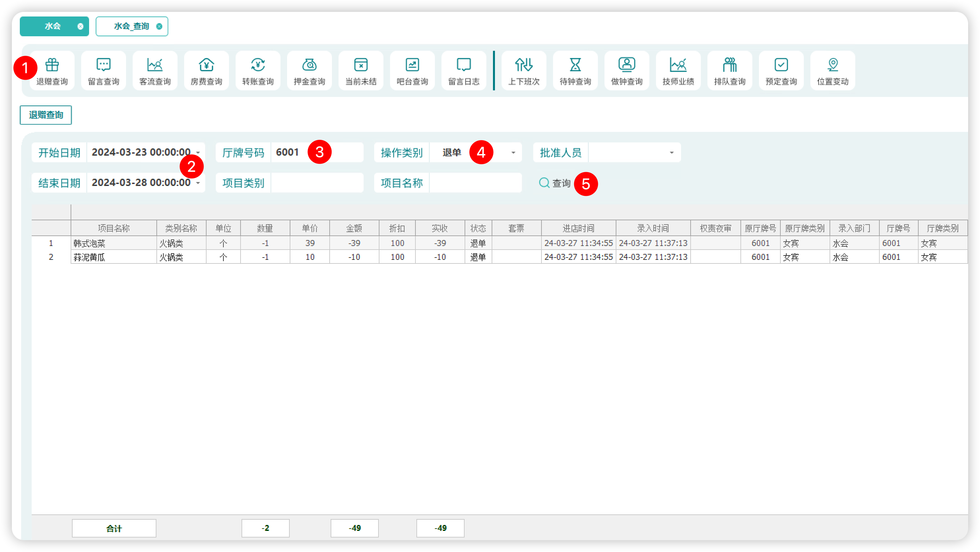
Task: Click the 金额 column header
Action: click(x=354, y=228)
